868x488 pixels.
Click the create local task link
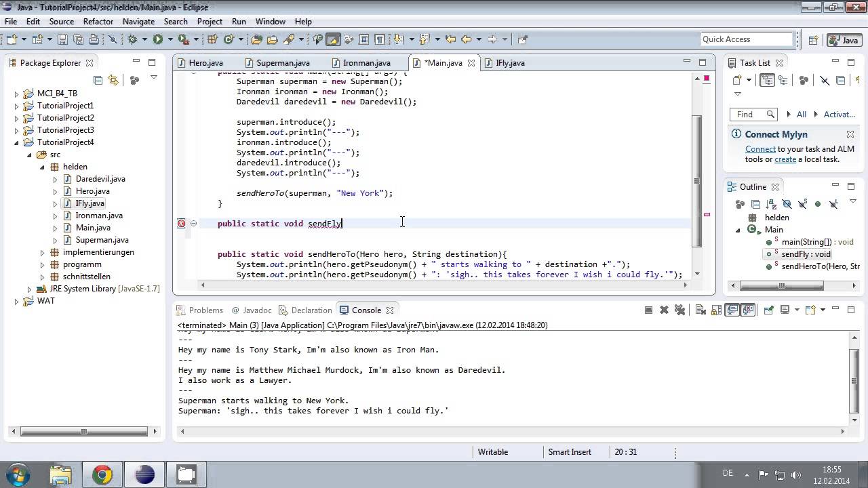pyautogui.click(x=785, y=159)
